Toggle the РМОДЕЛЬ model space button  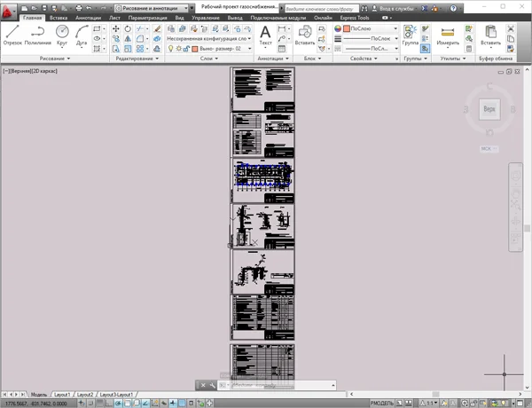coord(381,404)
